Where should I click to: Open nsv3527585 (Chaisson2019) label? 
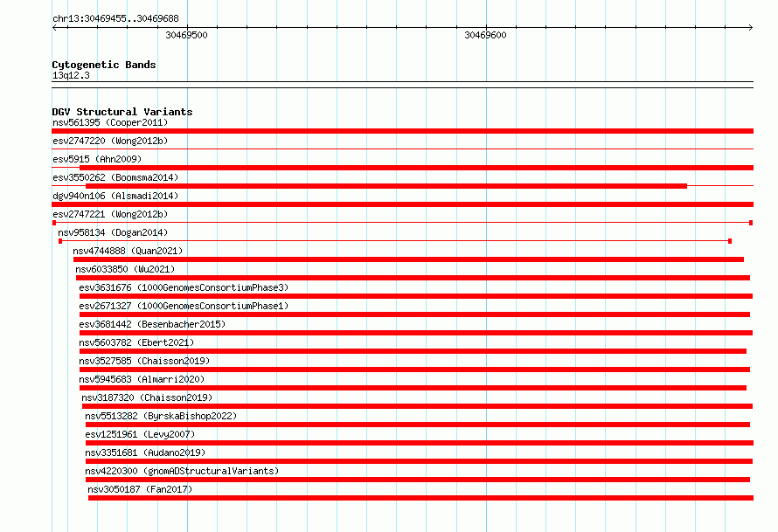(x=144, y=361)
